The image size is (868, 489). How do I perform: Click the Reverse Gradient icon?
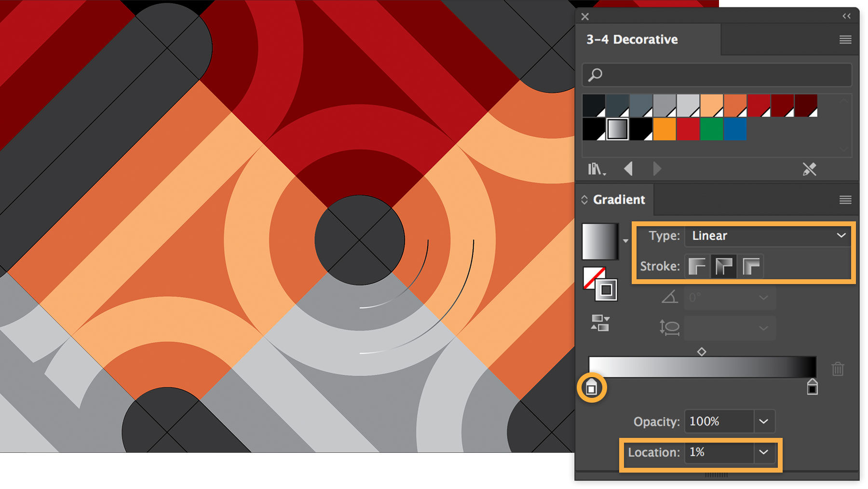tap(599, 323)
